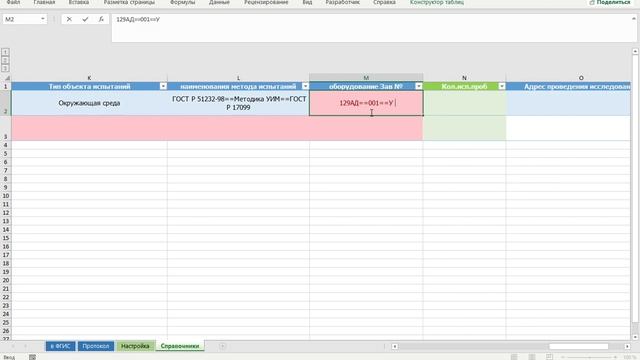The image size is (640, 360).
Task: Open filter dropdown for Кол.исп.проб
Action: pyautogui.click(x=502, y=86)
